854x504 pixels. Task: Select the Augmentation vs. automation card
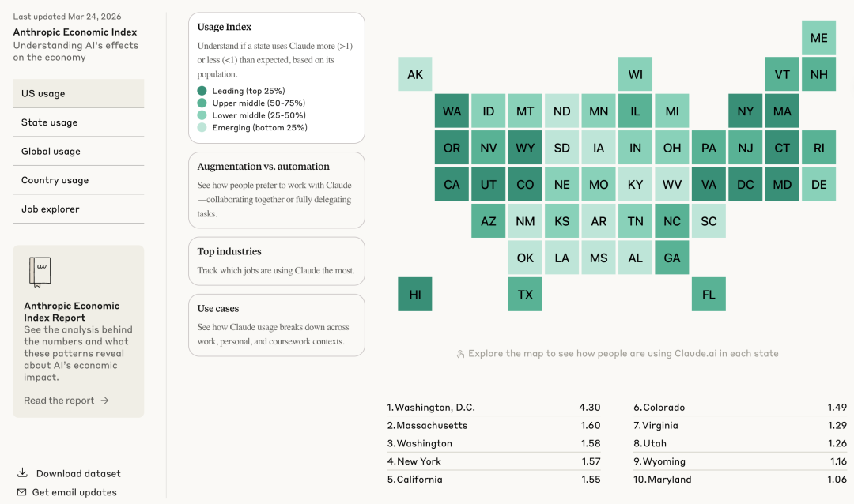[277, 190]
